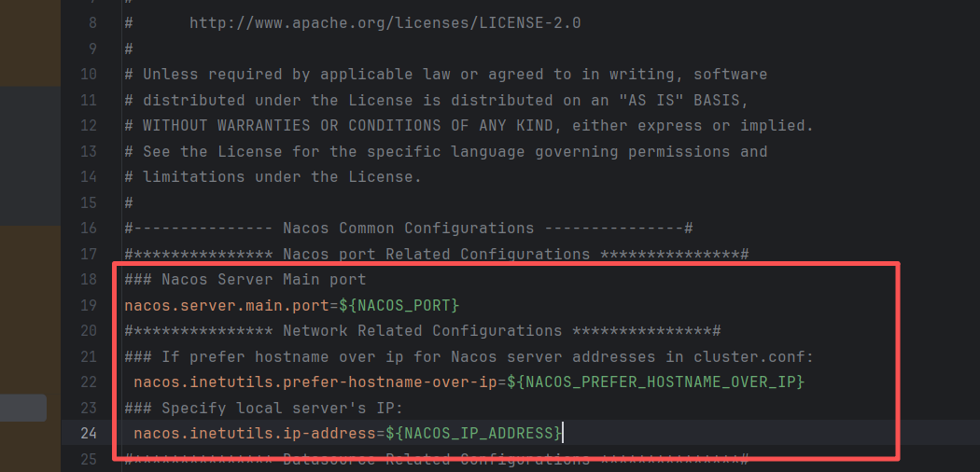Click line number 14 in the gutter
The height and width of the screenshot is (472, 980).
click(x=89, y=176)
